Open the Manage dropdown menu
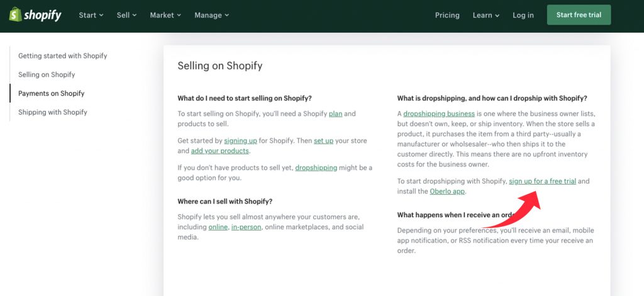 [211, 15]
